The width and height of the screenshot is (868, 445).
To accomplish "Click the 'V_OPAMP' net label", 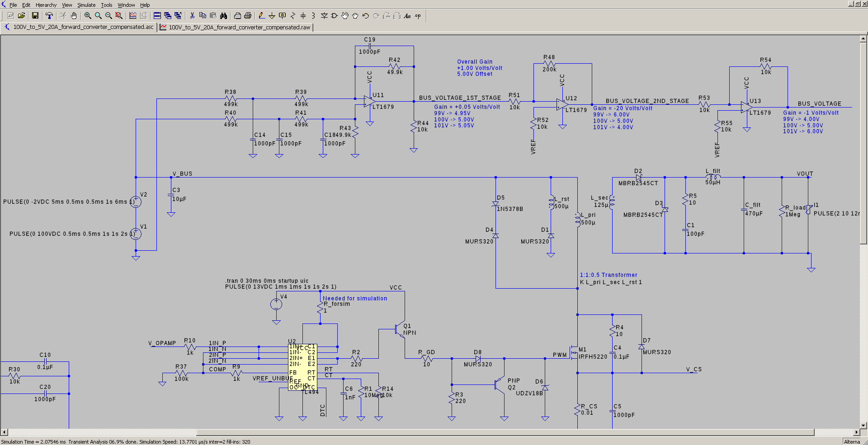I will point(162,343).
